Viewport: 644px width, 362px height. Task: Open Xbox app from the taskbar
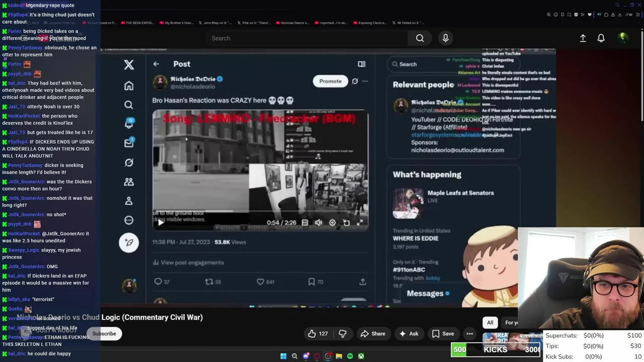click(x=361, y=356)
